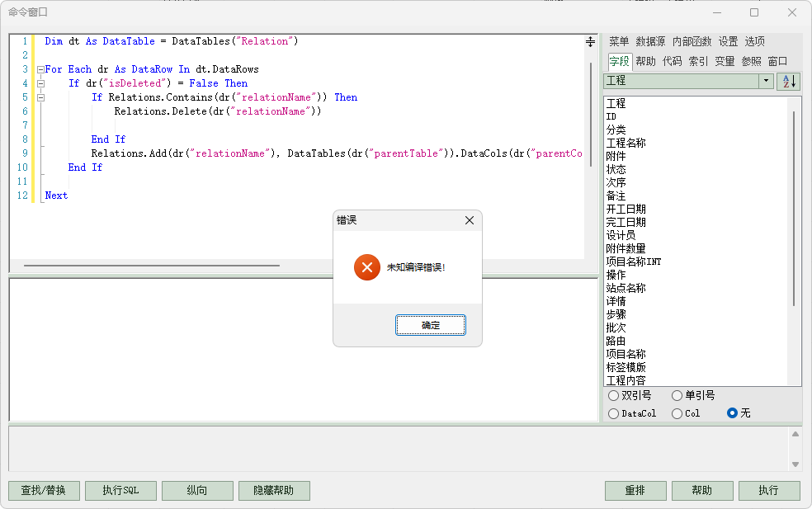Switch to the 变量 tab
The height and width of the screenshot is (509, 812).
pos(725,61)
